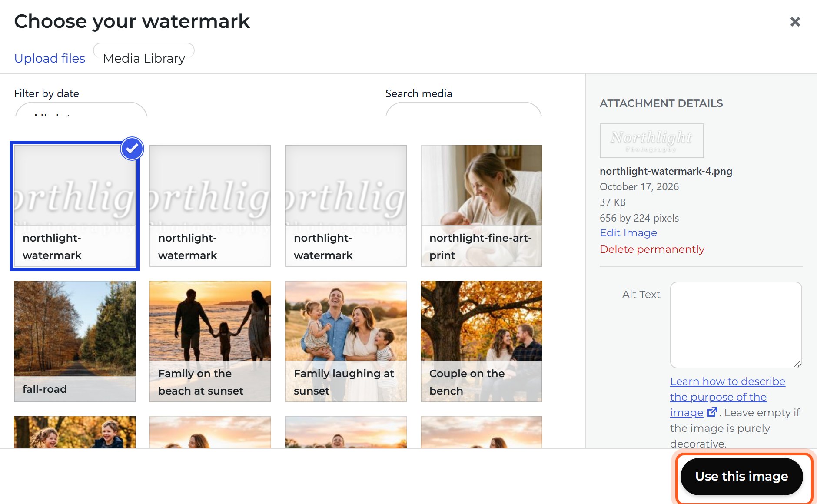Select the third northlight-watermark thumbnail

click(346, 206)
